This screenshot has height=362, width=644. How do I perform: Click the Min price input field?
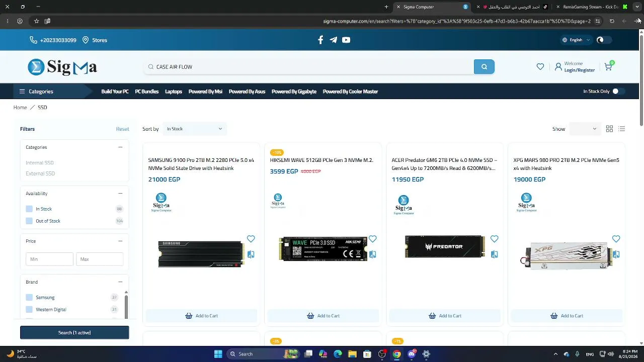[x=49, y=259]
